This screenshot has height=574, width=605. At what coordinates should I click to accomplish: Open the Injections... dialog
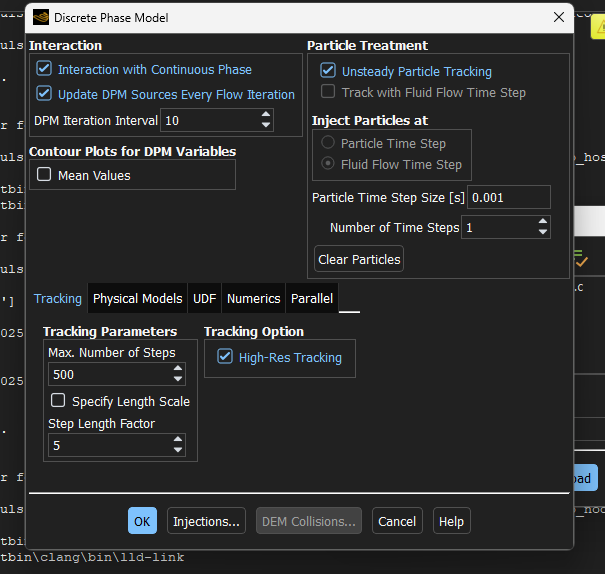click(206, 521)
